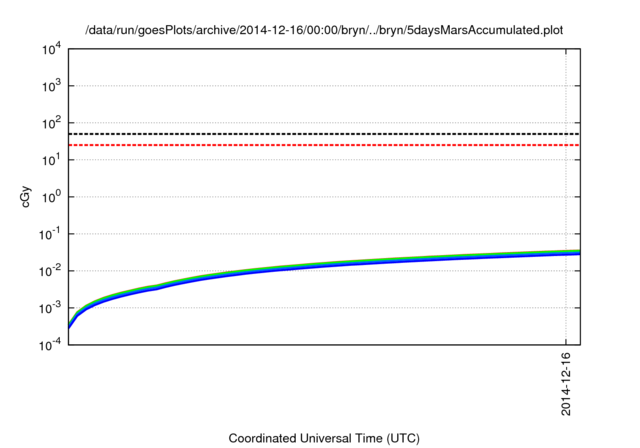Click the 10^-2 y-axis tick label

pos(50,271)
